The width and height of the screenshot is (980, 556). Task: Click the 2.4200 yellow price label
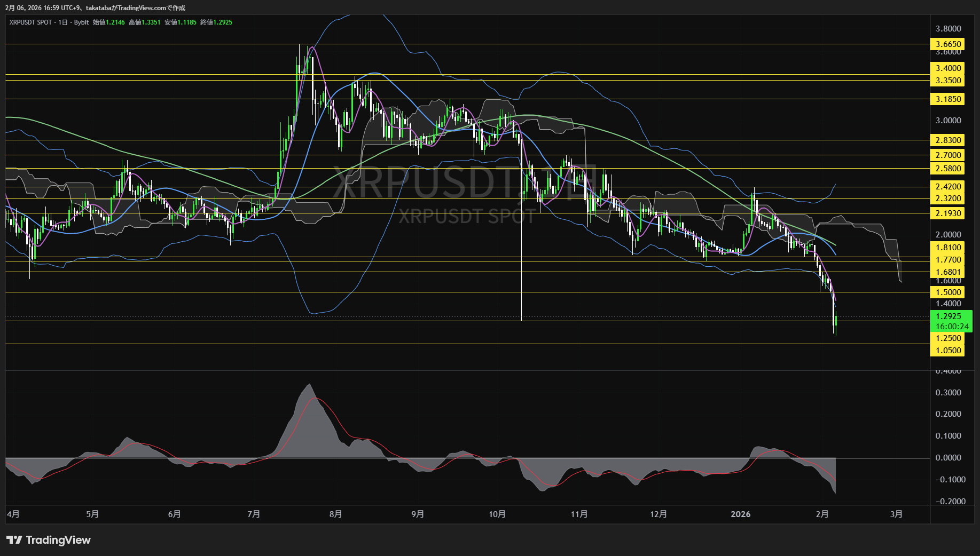948,187
